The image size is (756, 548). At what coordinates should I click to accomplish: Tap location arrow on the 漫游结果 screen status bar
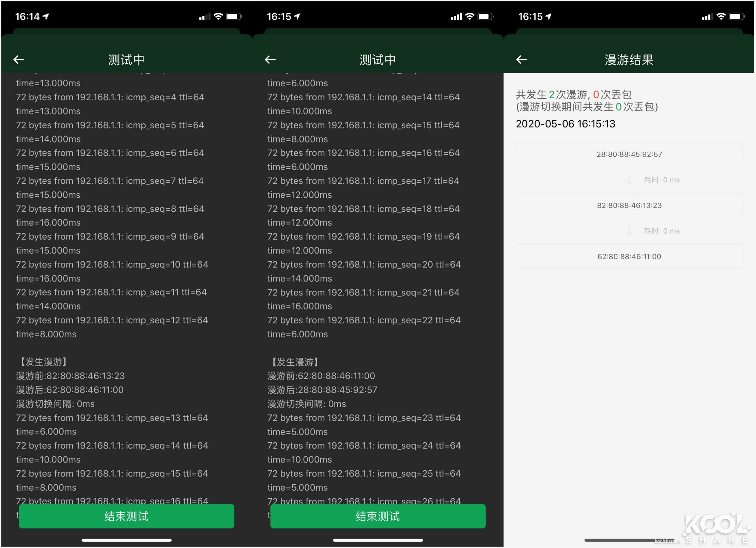click(548, 16)
